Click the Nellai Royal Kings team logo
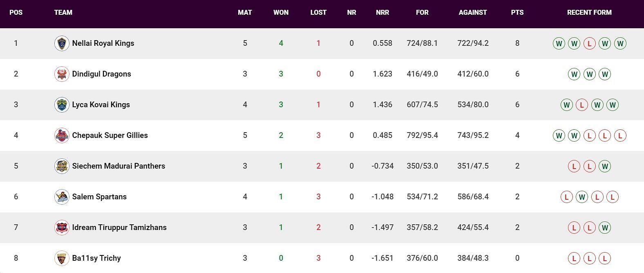This screenshot has height=273, width=644. point(62,43)
